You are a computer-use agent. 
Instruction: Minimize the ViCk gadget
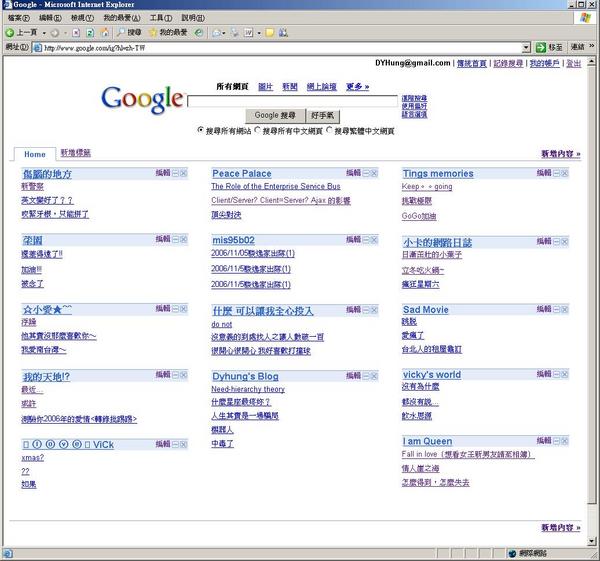[x=176, y=444]
